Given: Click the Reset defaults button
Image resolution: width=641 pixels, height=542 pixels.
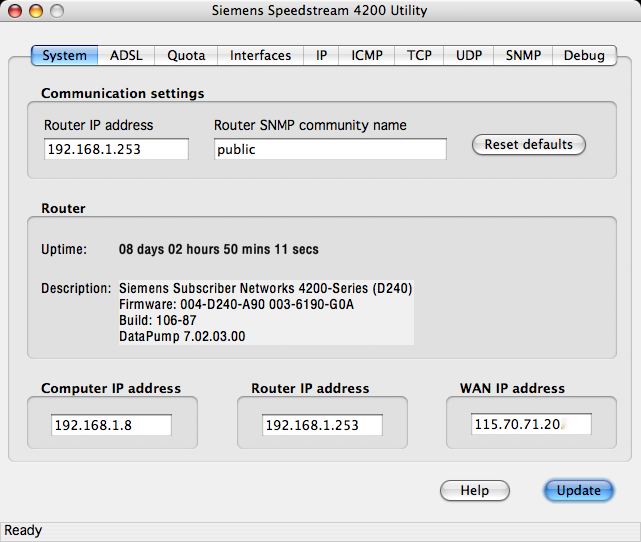Looking at the screenshot, I should pos(529,145).
